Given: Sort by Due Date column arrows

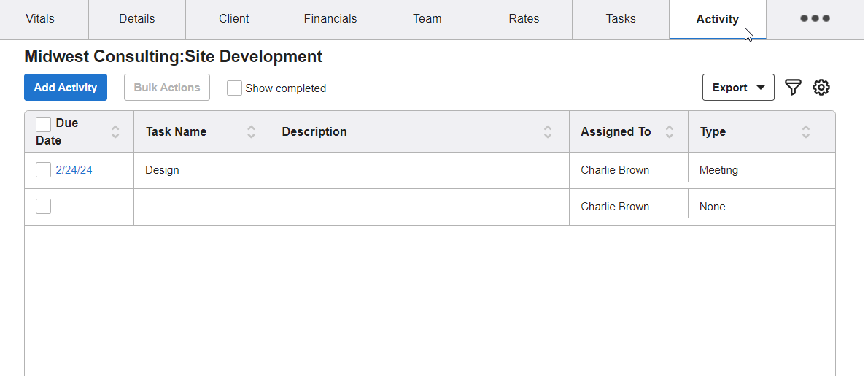Looking at the screenshot, I should pos(115,132).
